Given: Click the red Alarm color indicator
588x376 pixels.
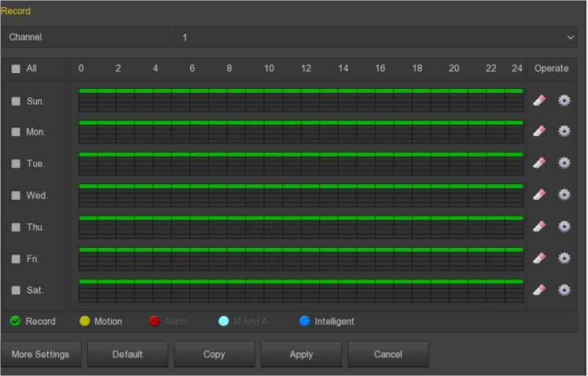Looking at the screenshot, I should coord(155,321).
